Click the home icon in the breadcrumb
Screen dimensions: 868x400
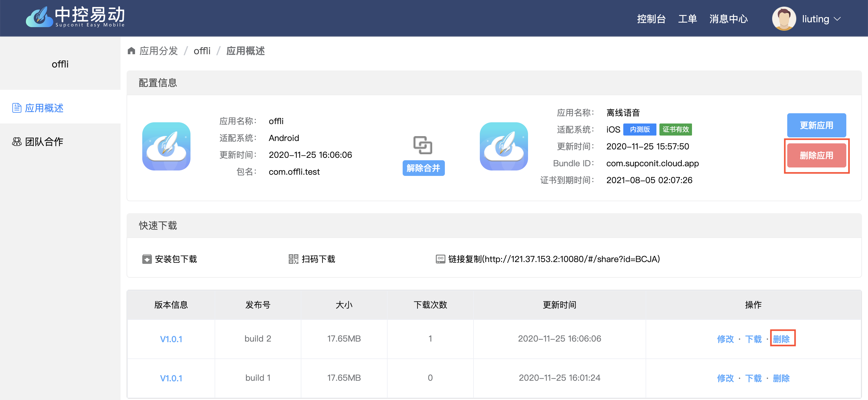[x=131, y=51]
